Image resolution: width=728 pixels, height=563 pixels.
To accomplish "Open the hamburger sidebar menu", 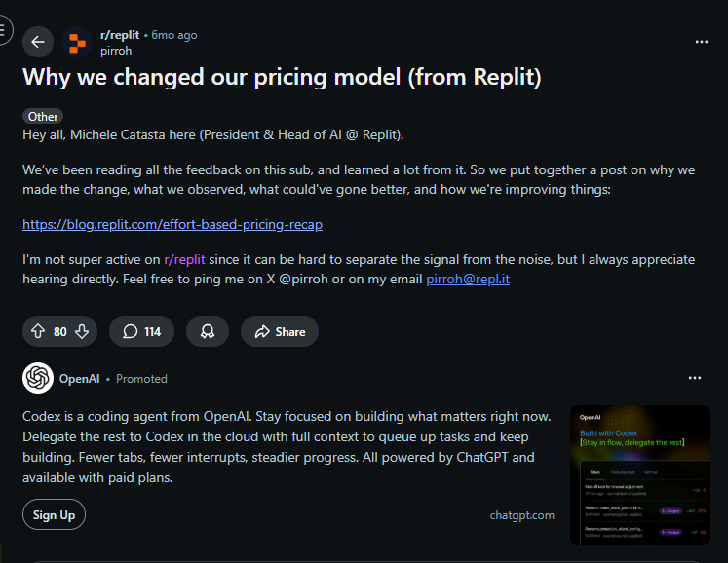I will (x=6, y=29).
